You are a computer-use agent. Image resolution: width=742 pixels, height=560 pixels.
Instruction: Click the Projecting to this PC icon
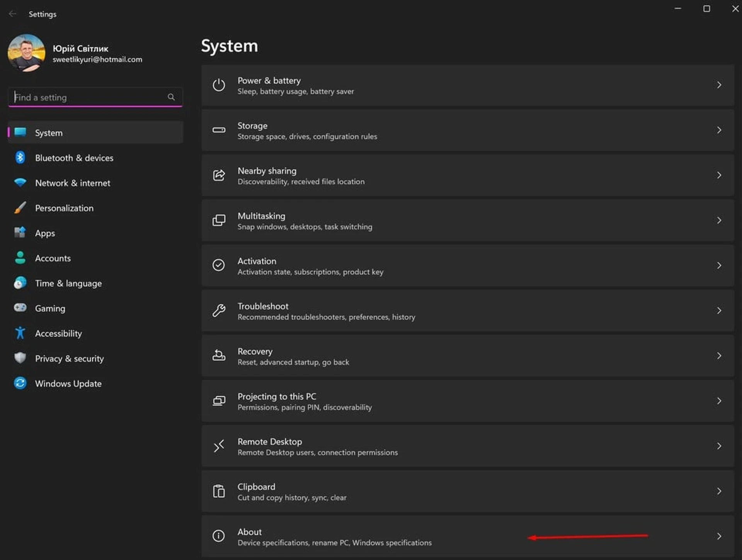pyautogui.click(x=219, y=400)
